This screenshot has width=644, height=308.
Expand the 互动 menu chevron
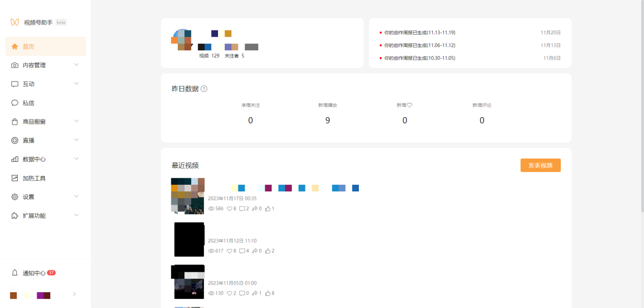(76, 83)
